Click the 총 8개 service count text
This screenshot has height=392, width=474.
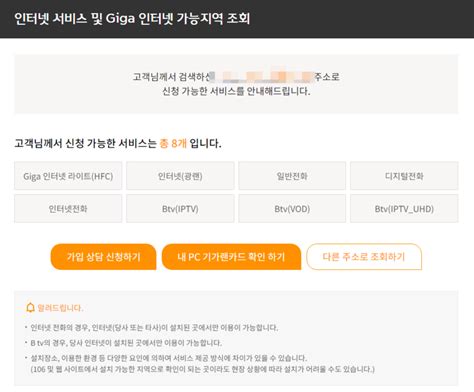click(x=173, y=144)
